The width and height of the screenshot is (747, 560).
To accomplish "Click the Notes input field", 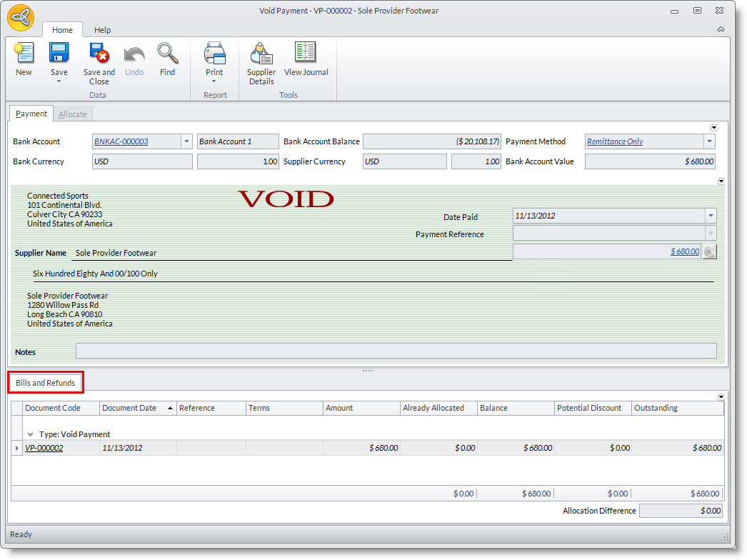I will point(396,351).
